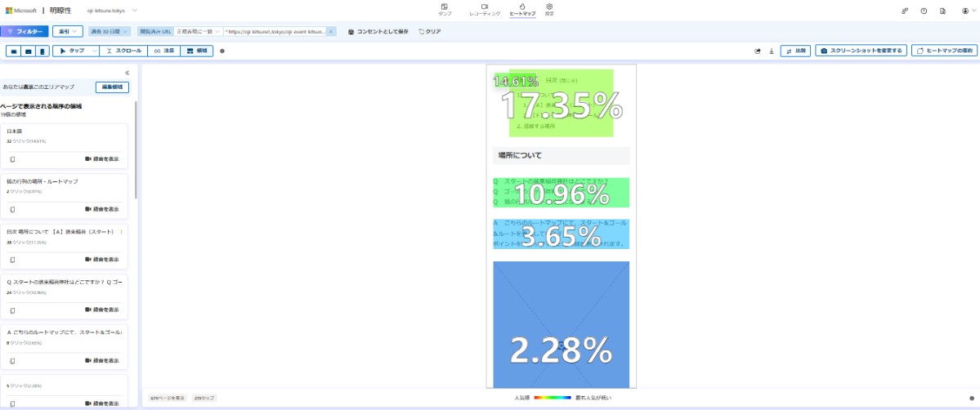This screenshot has width=980, height=410.
Task: Click the share heatmap icon
Action: (758, 51)
